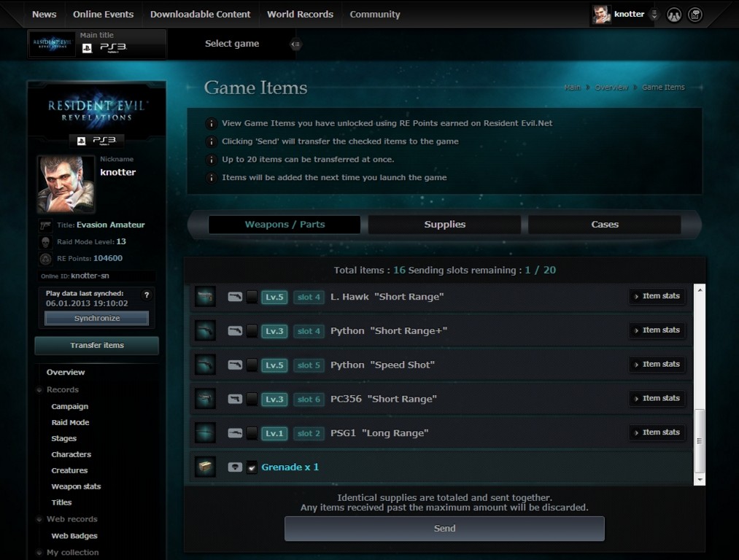This screenshot has width=739, height=560.
Task: Switch to the Cases tab
Action: point(605,225)
